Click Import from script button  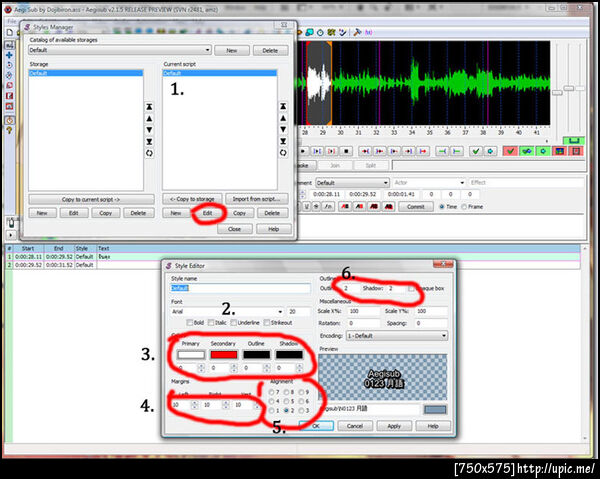(257, 199)
